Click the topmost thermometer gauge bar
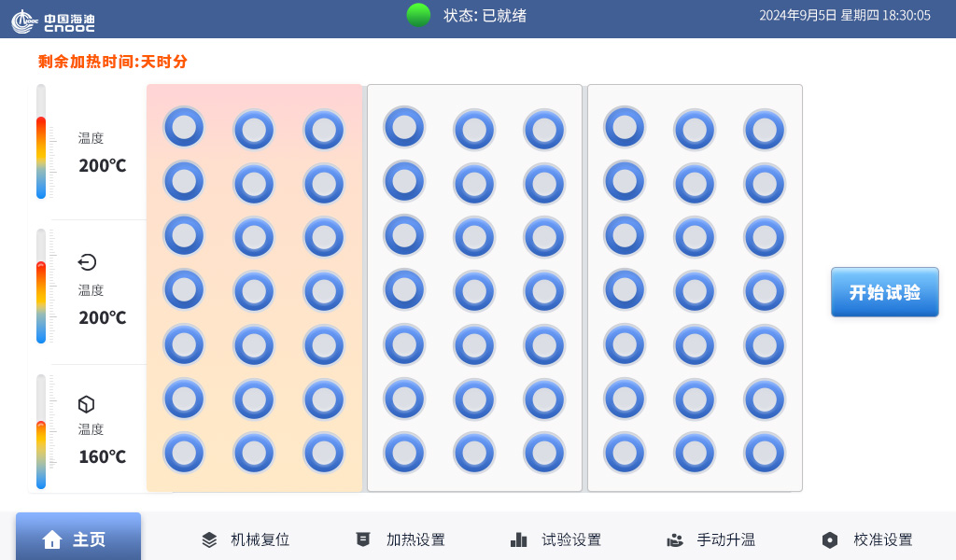The image size is (956, 560). click(41, 142)
